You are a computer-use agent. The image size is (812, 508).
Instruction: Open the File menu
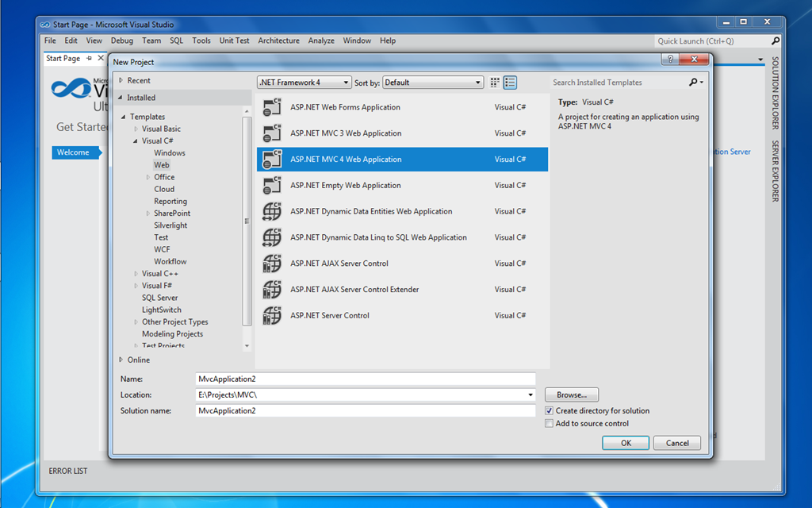[50, 40]
